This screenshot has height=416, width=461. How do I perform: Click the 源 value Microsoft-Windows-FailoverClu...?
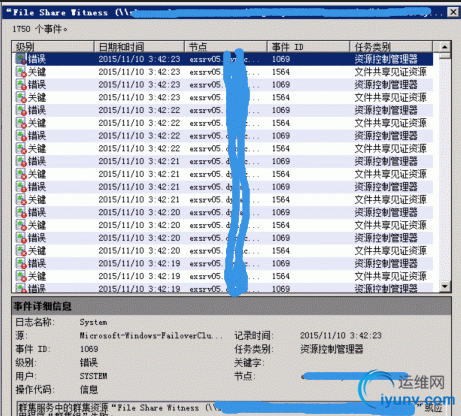click(151, 336)
